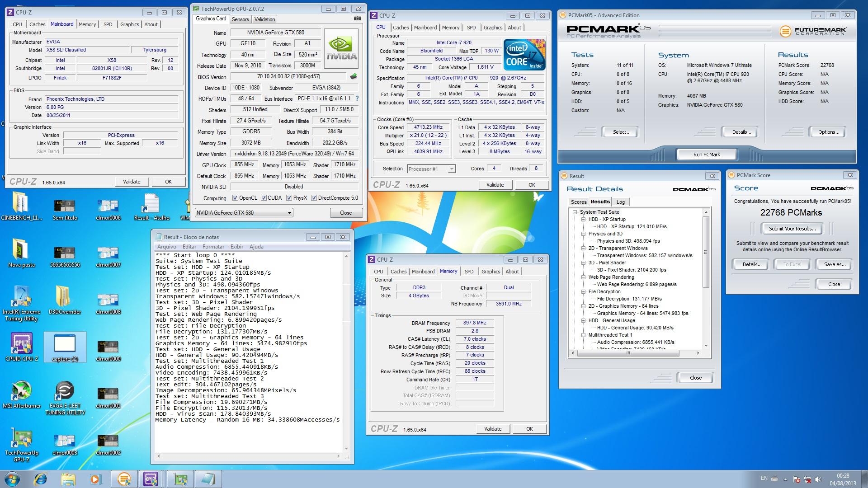Select the Nova pasta folder icon
The image size is (868, 488).
click(x=21, y=253)
